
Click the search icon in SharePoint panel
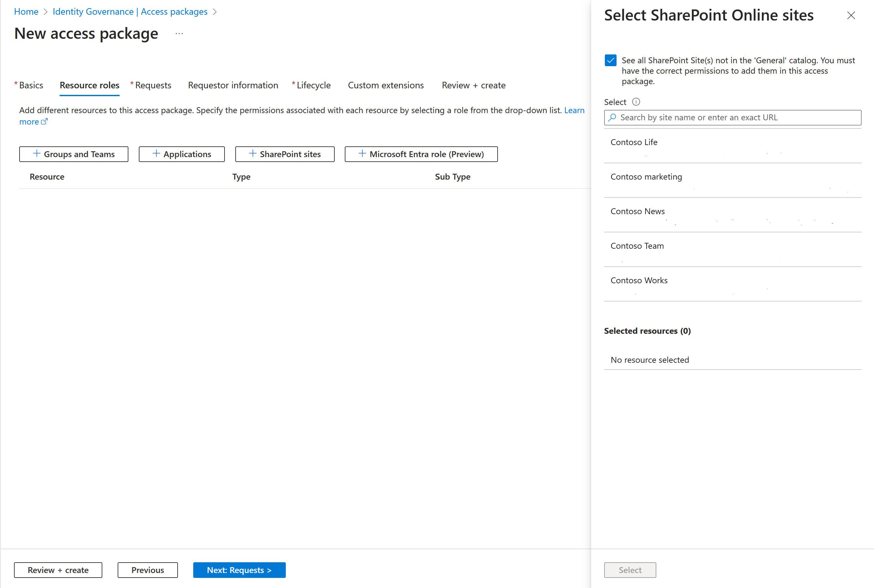click(x=614, y=117)
